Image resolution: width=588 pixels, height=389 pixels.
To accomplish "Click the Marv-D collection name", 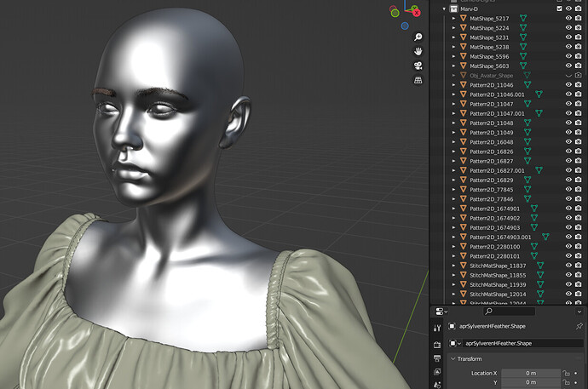I will click(470, 9).
